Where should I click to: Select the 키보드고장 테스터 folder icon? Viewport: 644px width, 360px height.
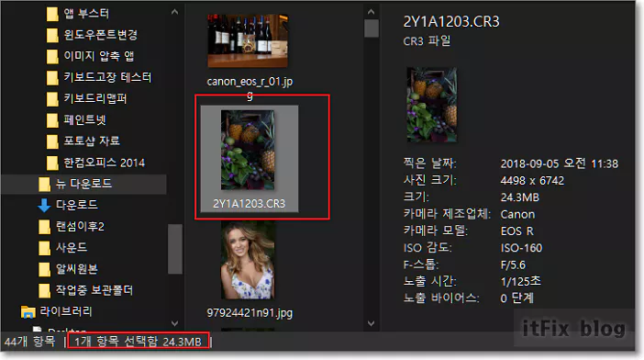[52, 78]
